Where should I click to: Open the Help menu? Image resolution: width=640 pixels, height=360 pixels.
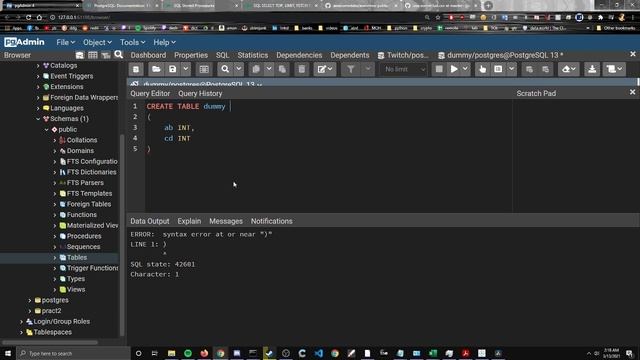coord(164,42)
